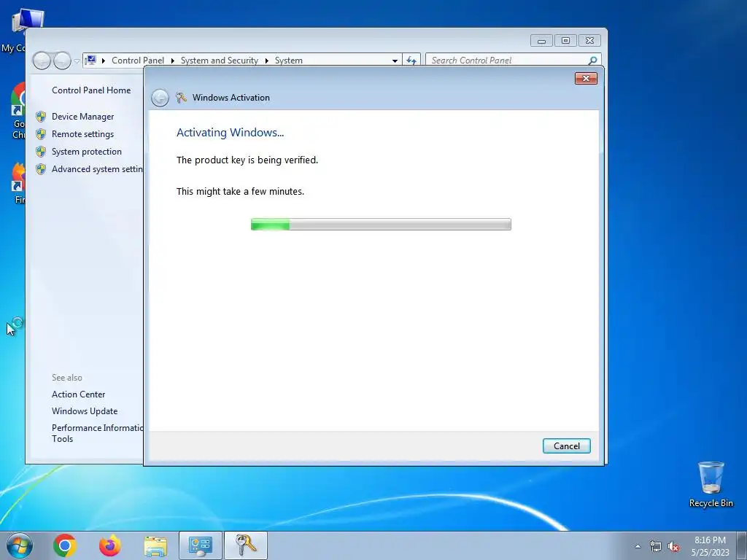
Task: Select Control Panel in the address breadcrumb
Action: pyautogui.click(x=138, y=61)
